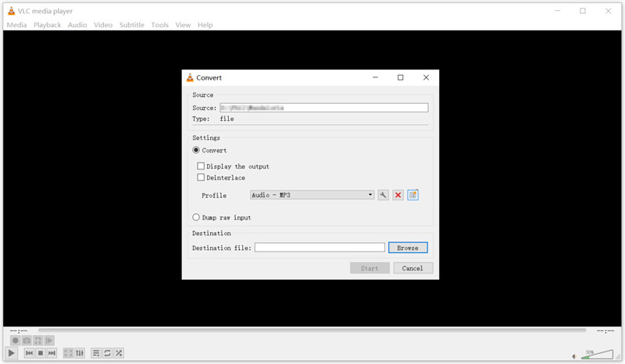The image size is (625, 364).
Task: Click the record button in VLC controls
Action: tap(15, 341)
